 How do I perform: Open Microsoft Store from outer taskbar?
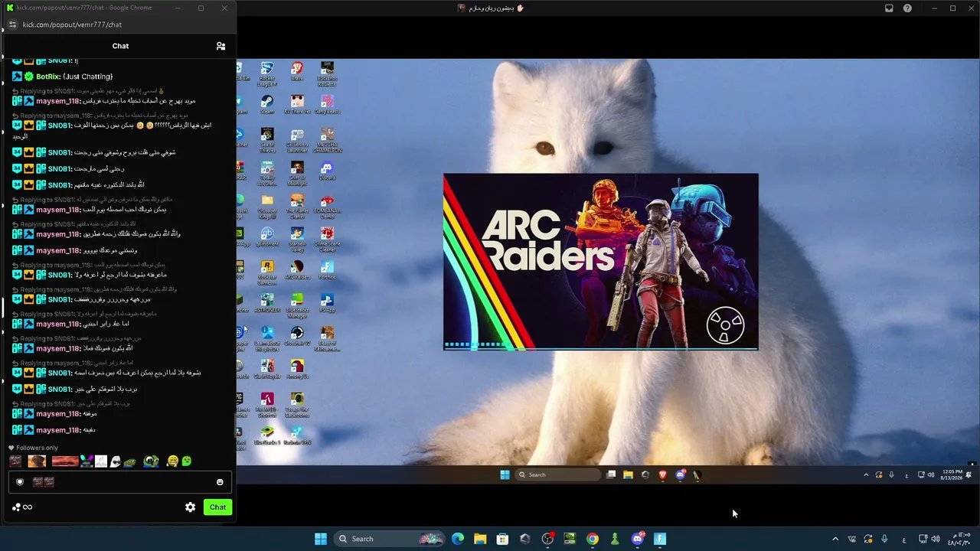(502, 539)
